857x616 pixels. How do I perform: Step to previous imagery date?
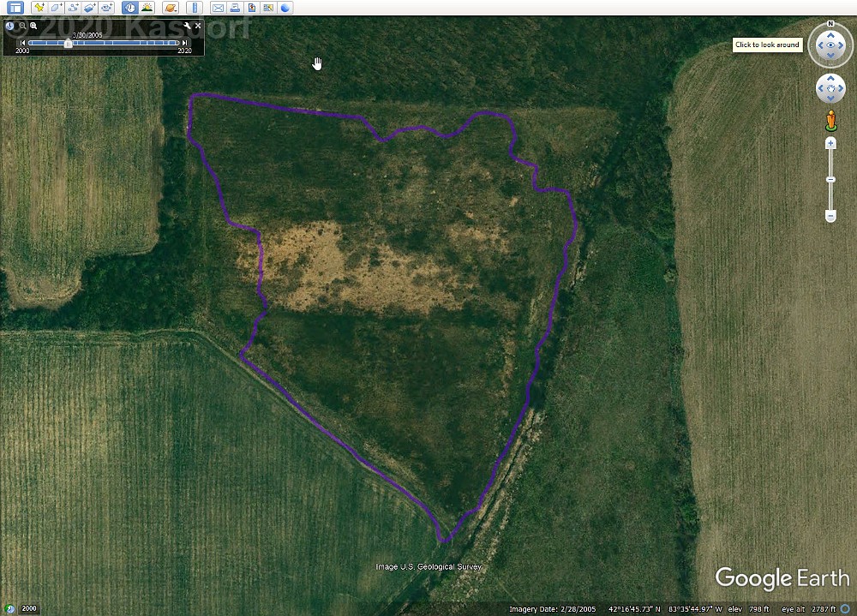[x=23, y=43]
